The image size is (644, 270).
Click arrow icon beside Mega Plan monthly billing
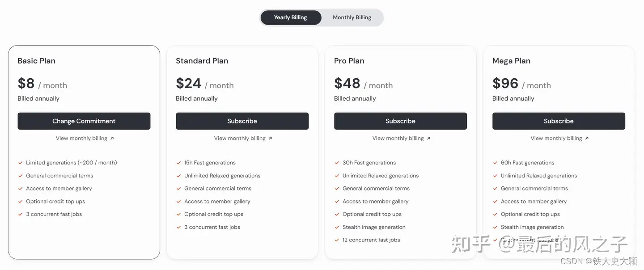tap(587, 139)
